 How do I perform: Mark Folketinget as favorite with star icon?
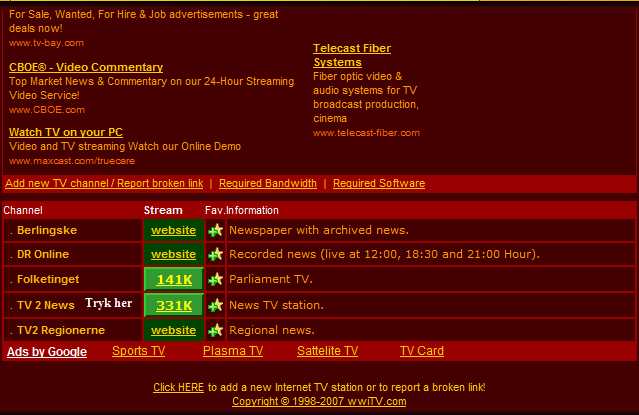215,280
